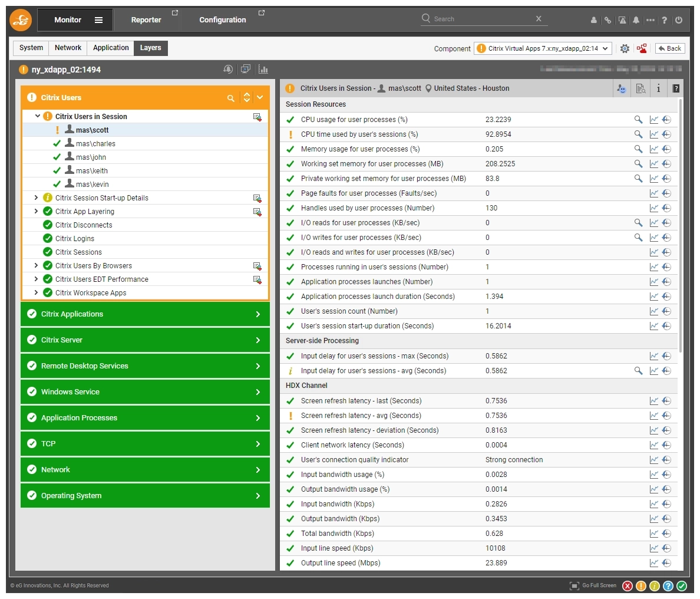Clear the search box with X
Screen dimensions: 700x599
tap(539, 19)
